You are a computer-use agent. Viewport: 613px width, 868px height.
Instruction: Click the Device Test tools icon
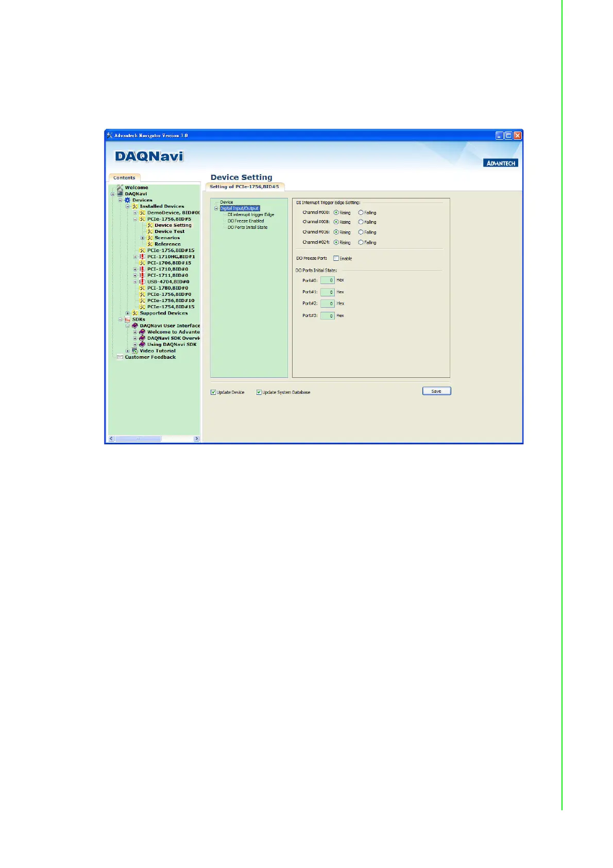point(150,231)
